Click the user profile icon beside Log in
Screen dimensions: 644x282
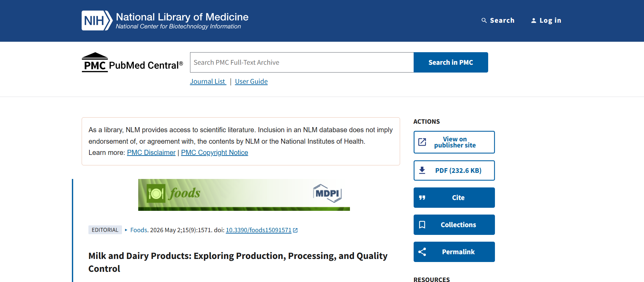(534, 21)
